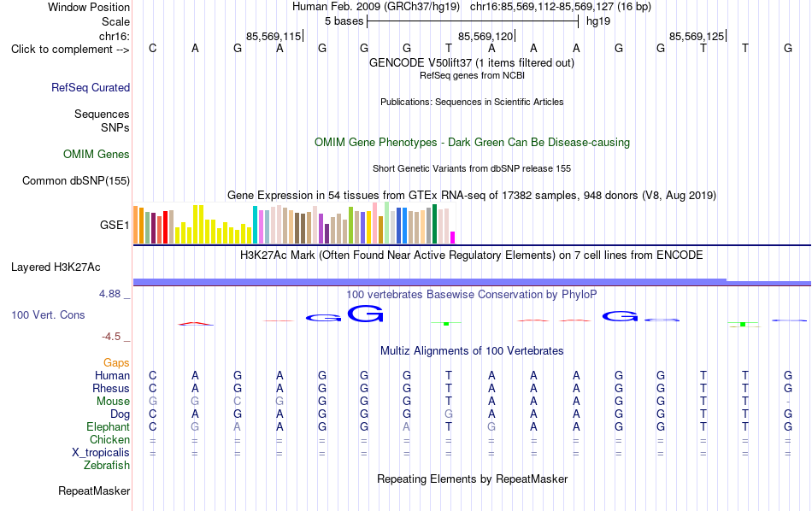Click the 85,569,115 position marker

coord(274,36)
